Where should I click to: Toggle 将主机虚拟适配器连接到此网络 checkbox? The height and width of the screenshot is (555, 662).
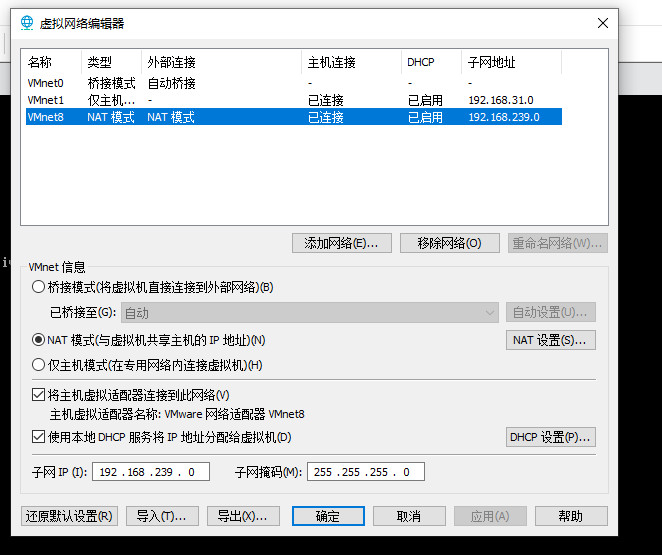click(x=38, y=395)
